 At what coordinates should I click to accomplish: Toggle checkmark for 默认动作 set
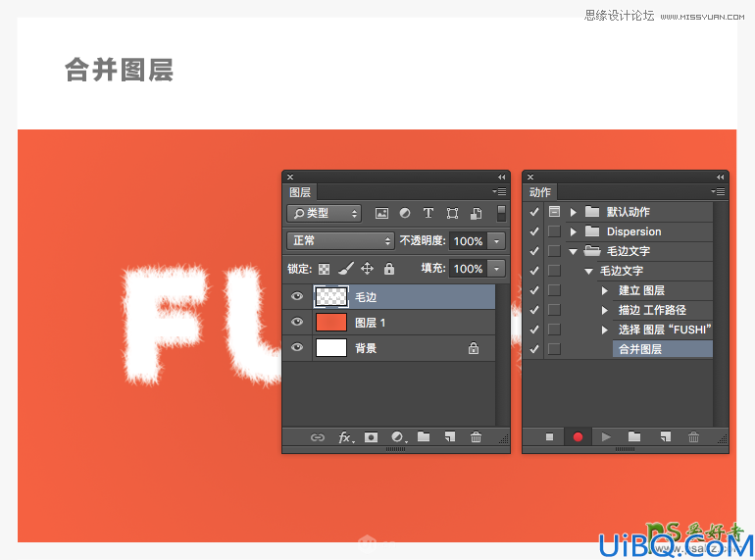[x=534, y=212]
